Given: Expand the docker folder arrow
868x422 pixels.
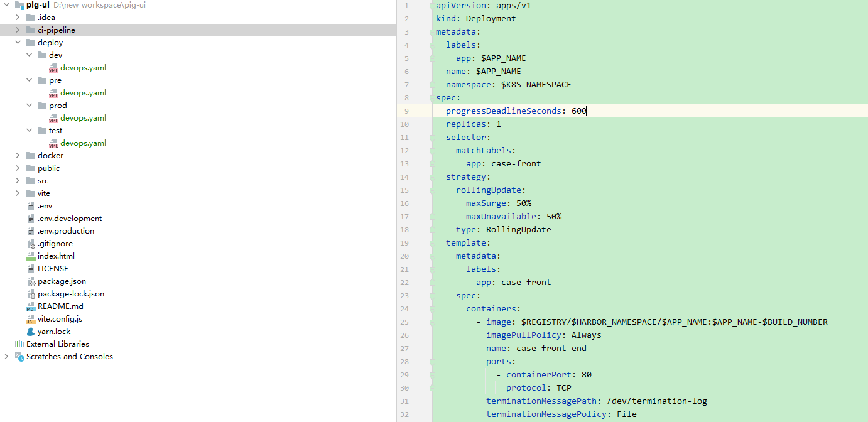Looking at the screenshot, I should [18, 156].
